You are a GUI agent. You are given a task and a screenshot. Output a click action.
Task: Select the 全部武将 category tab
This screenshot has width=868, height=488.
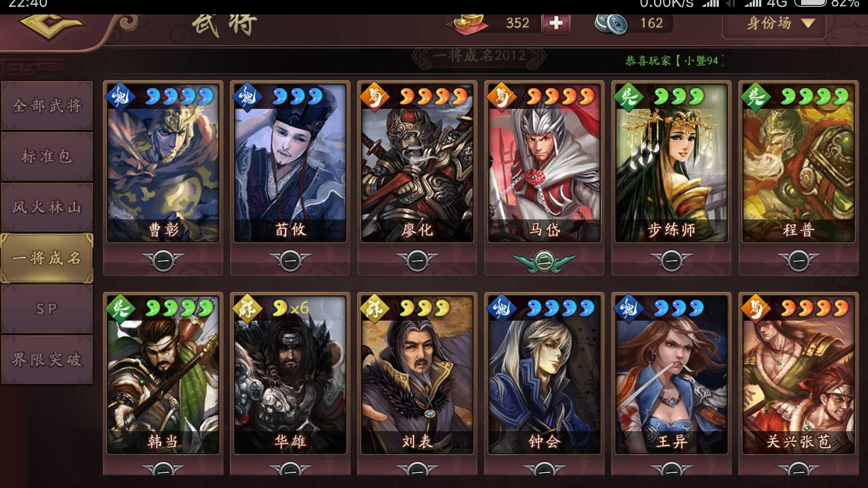tap(47, 106)
